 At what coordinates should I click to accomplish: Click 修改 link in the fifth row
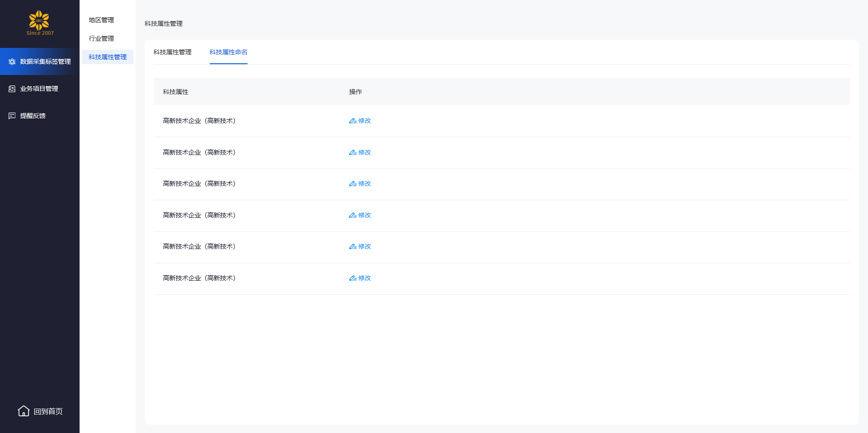[364, 246]
